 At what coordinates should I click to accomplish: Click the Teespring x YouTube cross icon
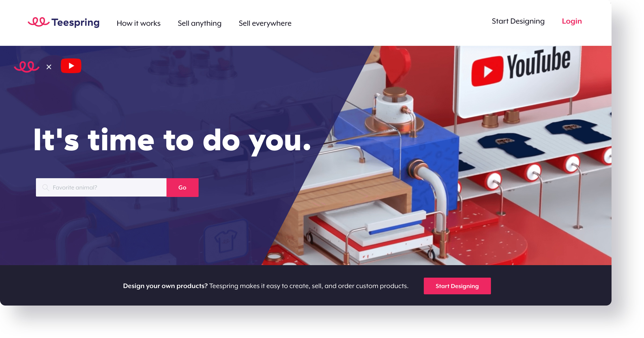[48, 65]
